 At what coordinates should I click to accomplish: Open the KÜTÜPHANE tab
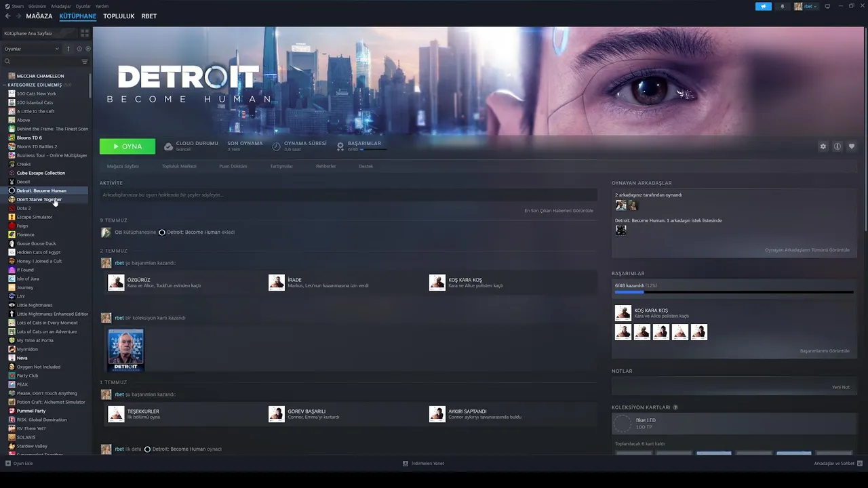point(78,16)
